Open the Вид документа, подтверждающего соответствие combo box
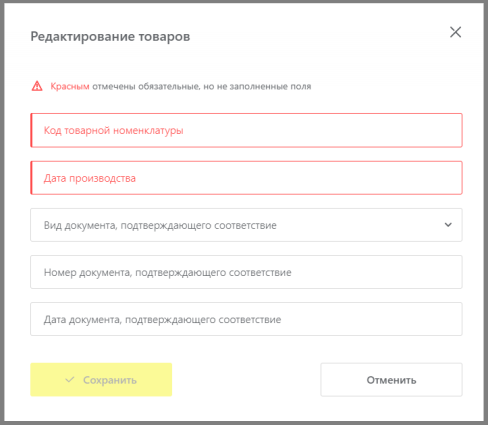The height and width of the screenshot is (425, 488). [x=246, y=225]
